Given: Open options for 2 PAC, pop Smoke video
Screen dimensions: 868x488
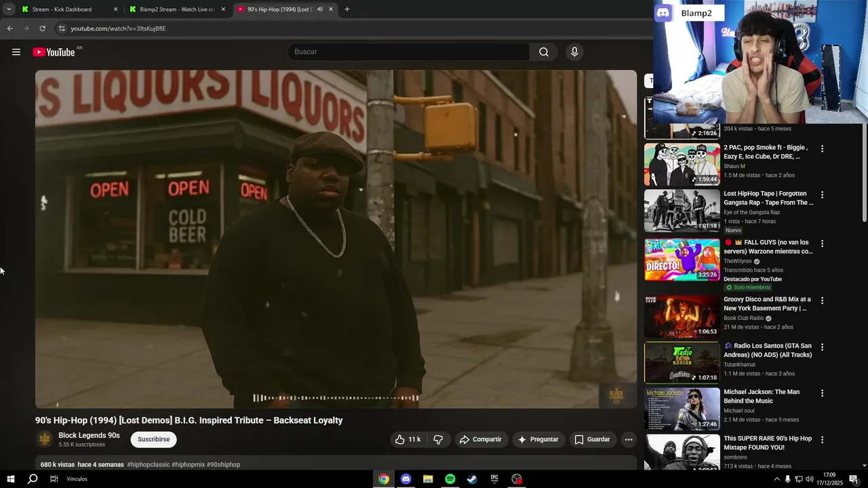Looking at the screenshot, I should pyautogui.click(x=822, y=148).
